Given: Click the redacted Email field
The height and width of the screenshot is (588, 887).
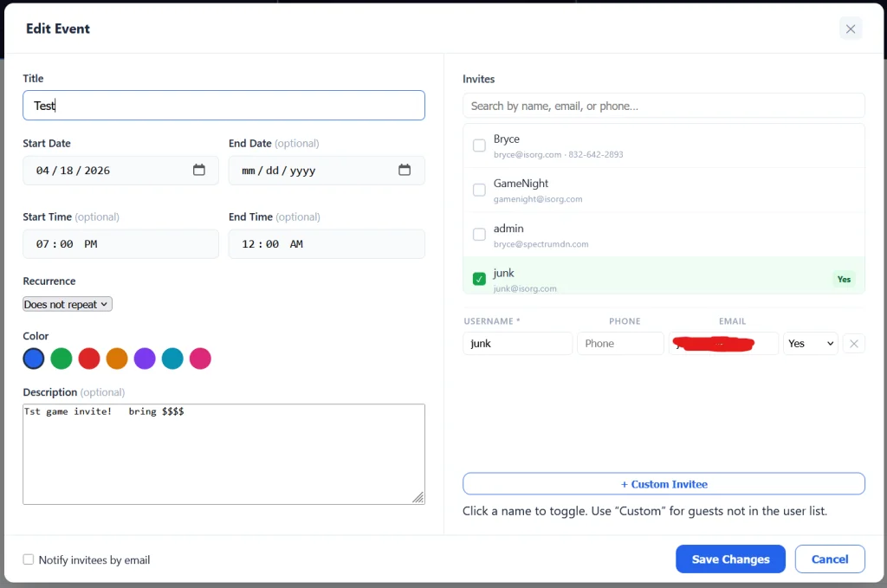Looking at the screenshot, I should [723, 343].
